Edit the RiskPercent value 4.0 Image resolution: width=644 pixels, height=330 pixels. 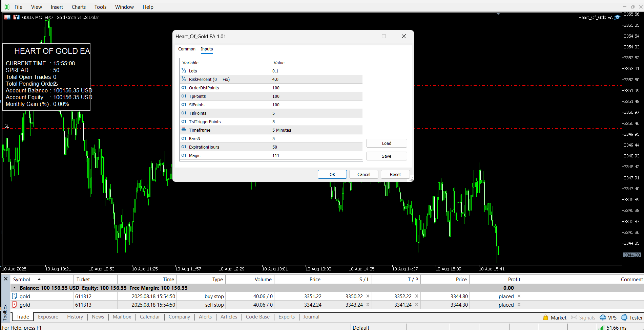pyautogui.click(x=317, y=79)
